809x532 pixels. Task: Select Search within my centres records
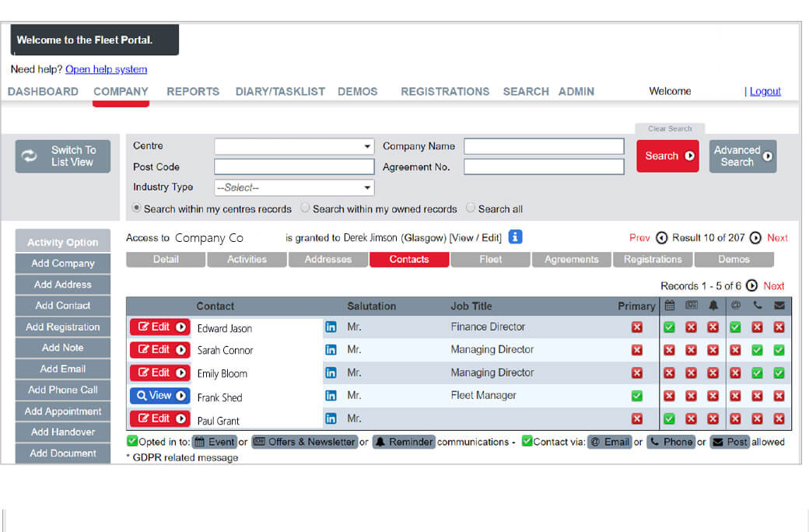point(136,208)
